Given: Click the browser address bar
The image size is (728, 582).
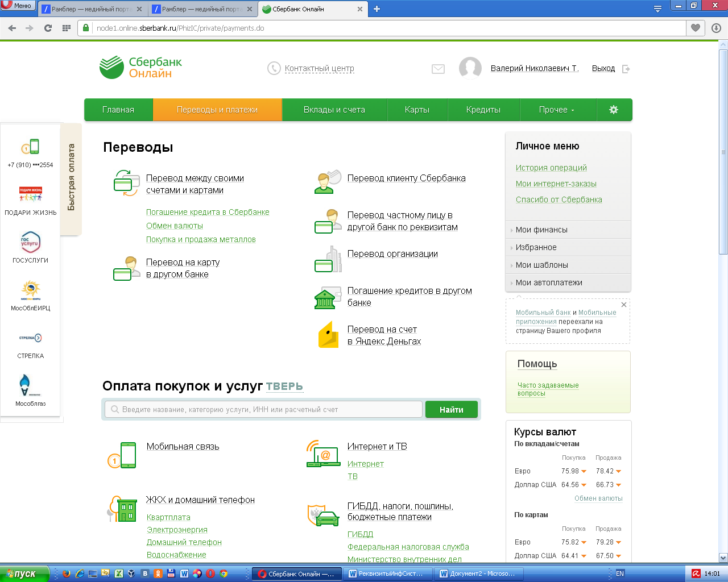Looking at the screenshot, I should pos(381,28).
